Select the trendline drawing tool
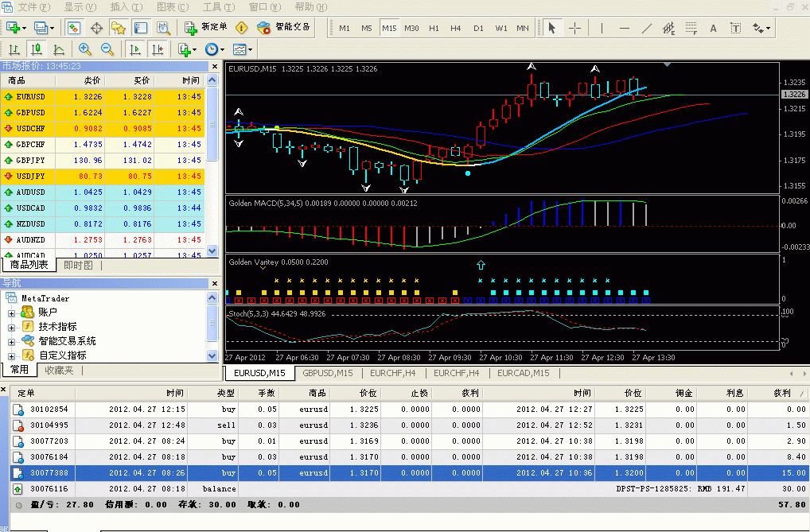 pyautogui.click(x=647, y=28)
